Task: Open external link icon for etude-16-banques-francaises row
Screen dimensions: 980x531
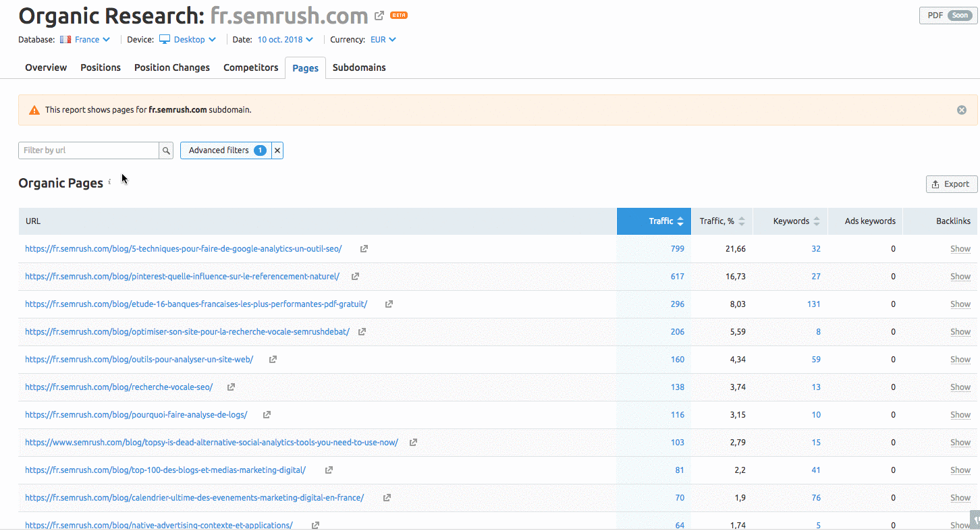Action: click(389, 304)
